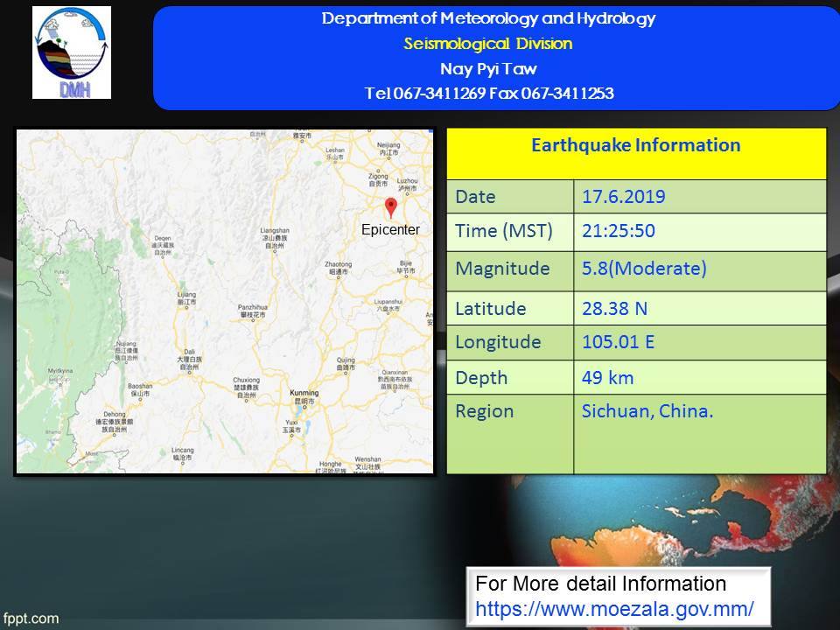Click the For More detail Information text

click(600, 584)
